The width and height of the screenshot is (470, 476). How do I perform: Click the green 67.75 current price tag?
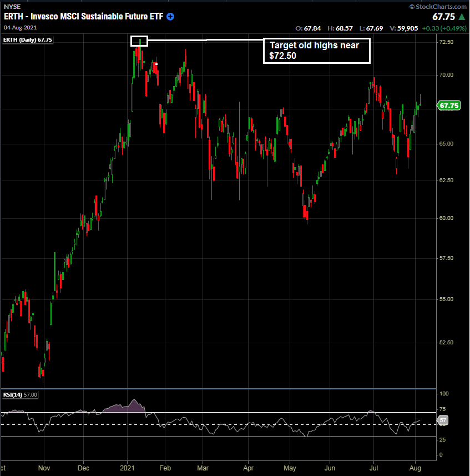[449, 106]
